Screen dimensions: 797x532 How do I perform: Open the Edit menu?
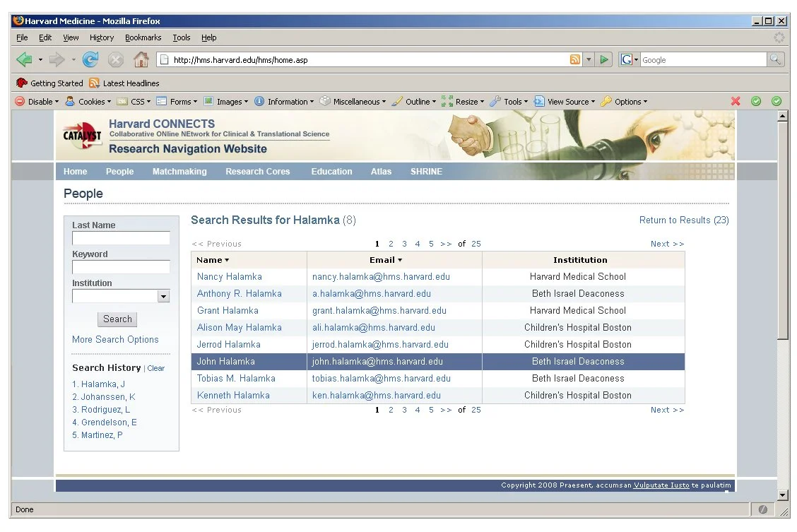(45, 37)
